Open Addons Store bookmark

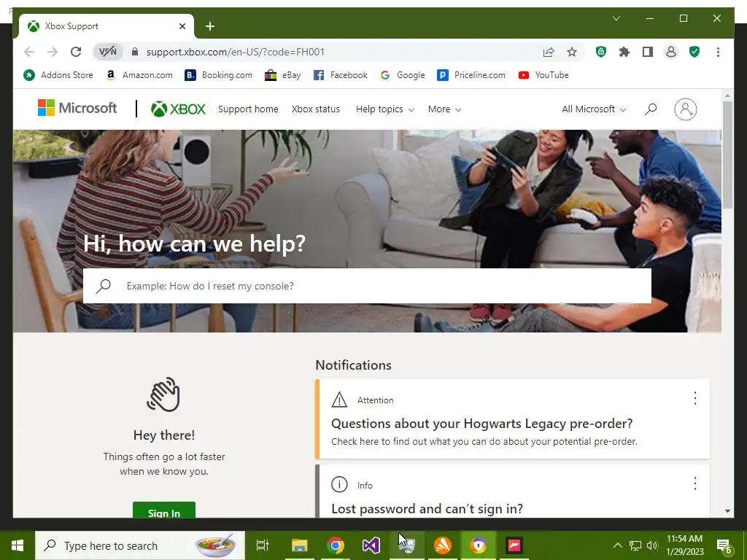coord(58,75)
